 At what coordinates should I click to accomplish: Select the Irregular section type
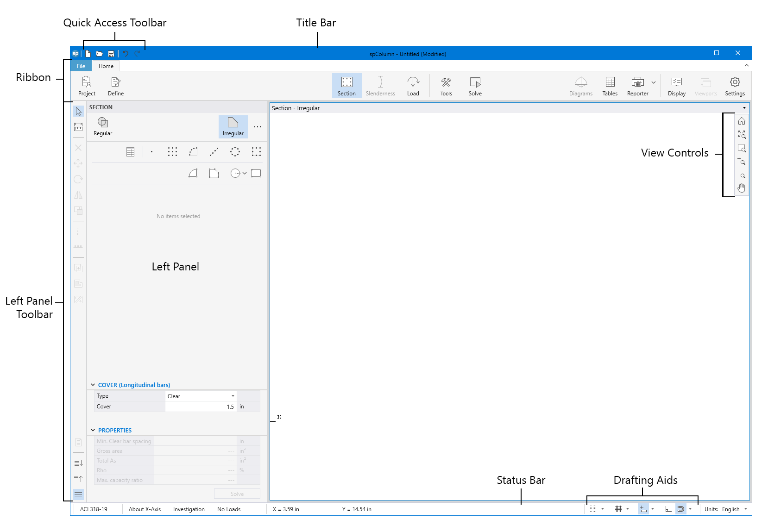pos(233,126)
